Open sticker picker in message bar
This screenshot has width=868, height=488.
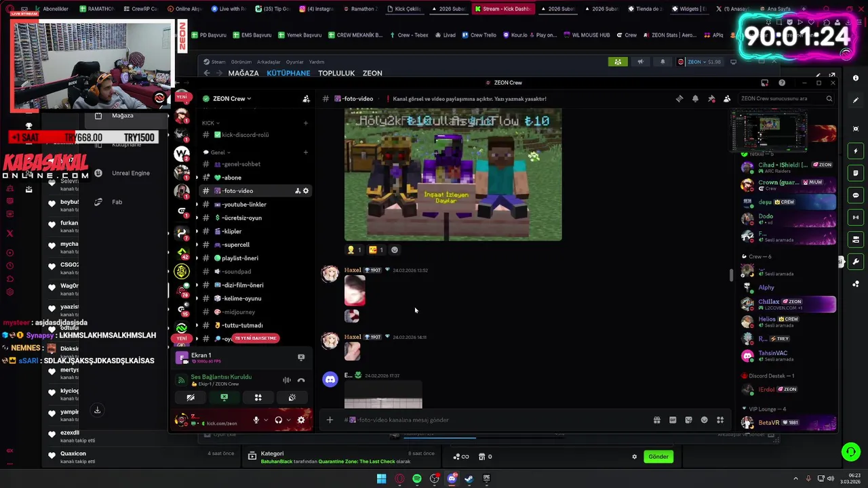688,420
